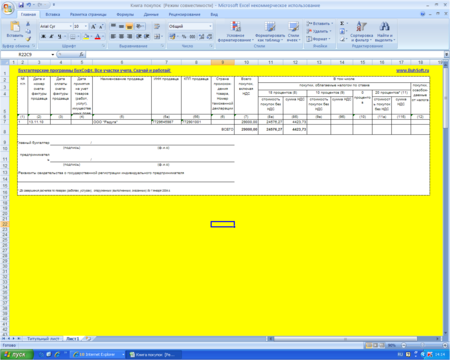Toggle wrap text
Image resolution: width=450 pixels, height=360 pixels.
[x=157, y=26]
